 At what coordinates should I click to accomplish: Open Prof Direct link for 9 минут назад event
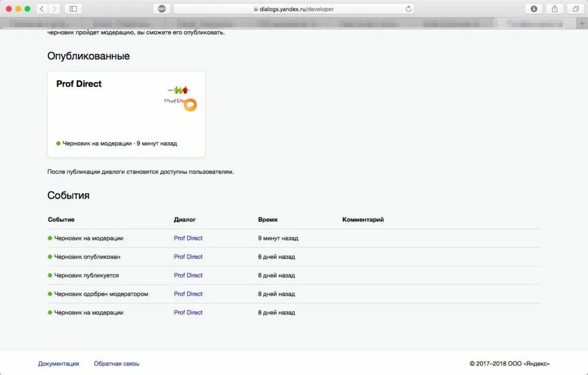point(188,238)
